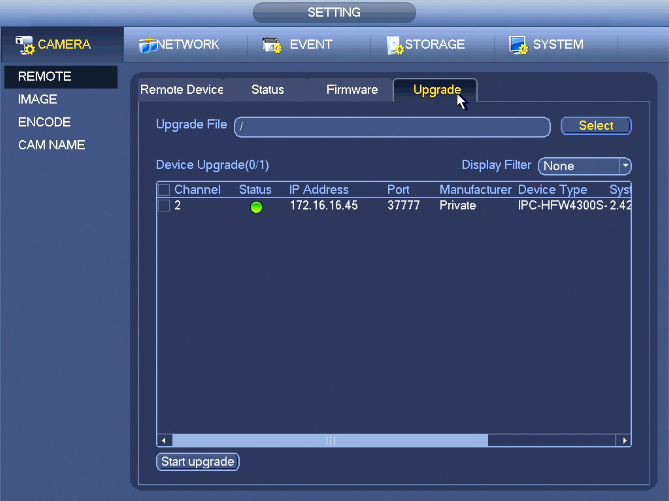
Task: Open REMOTE in the sidebar
Action: coord(61,77)
